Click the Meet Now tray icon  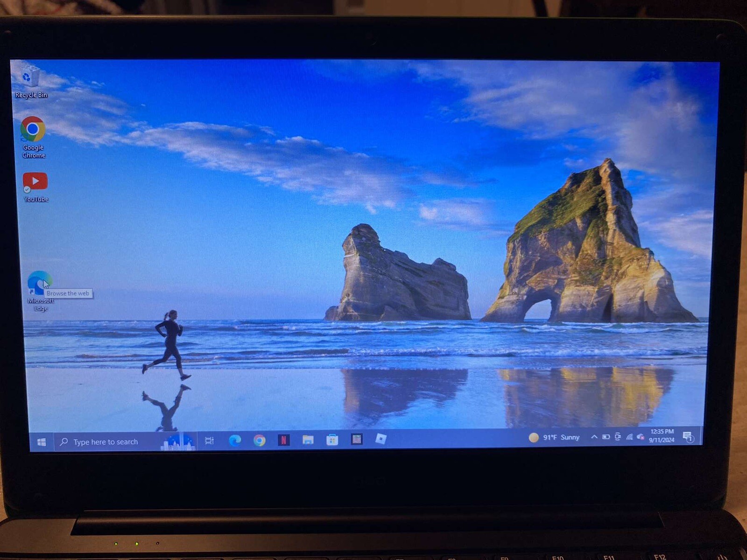tap(618, 437)
